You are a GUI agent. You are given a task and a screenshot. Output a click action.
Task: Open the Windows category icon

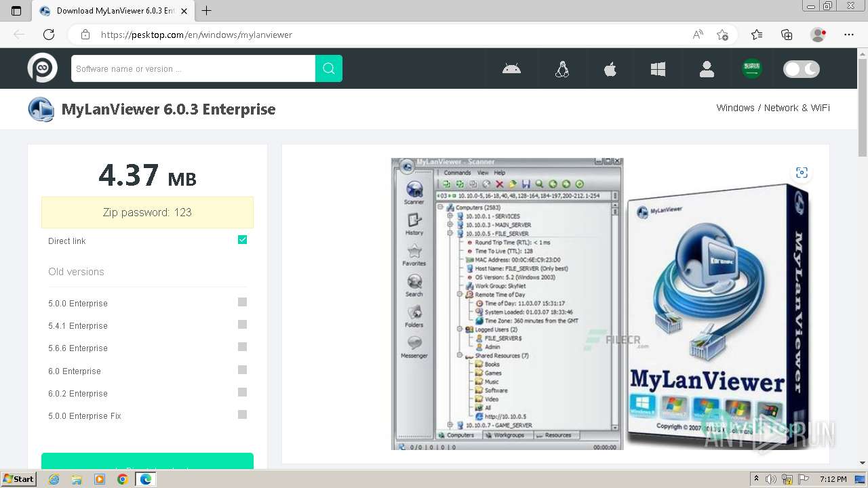[x=658, y=68]
